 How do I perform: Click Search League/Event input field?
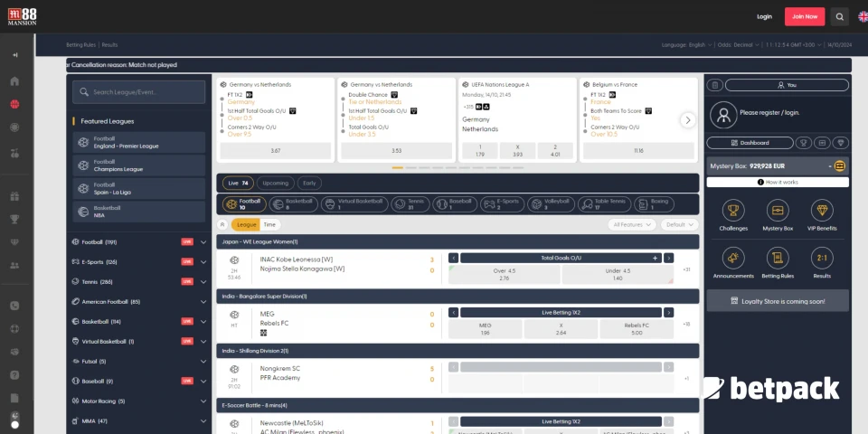(x=139, y=92)
